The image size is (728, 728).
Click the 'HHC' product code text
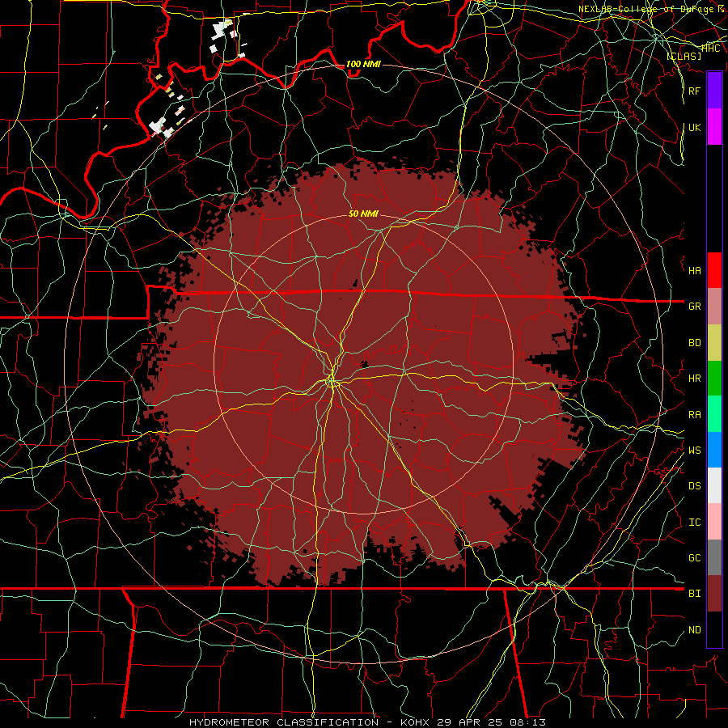tap(710, 48)
